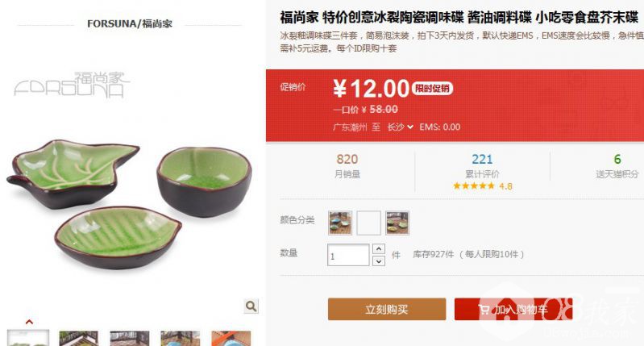Viewport: 644px width, 346px height.
Task: Click the red up arrow above thumbnails
Action: click(29, 322)
